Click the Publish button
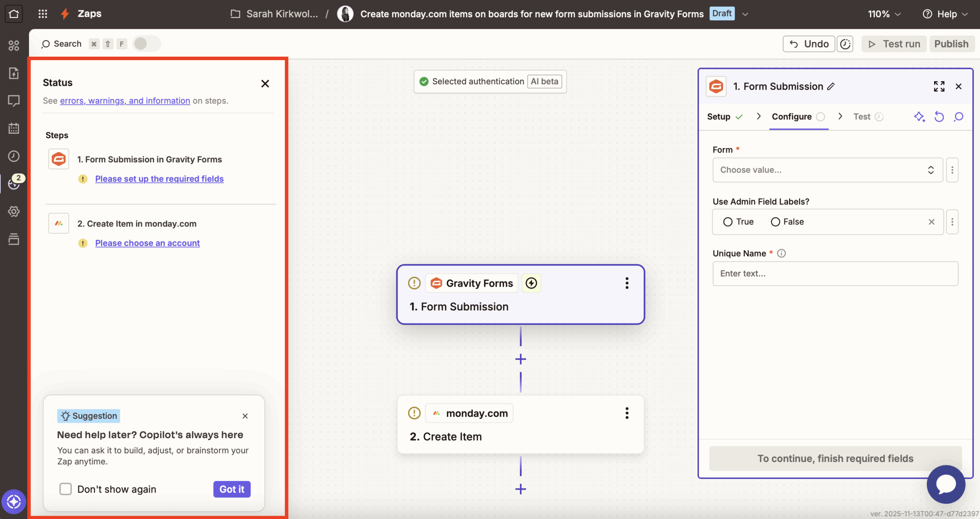 click(952, 44)
